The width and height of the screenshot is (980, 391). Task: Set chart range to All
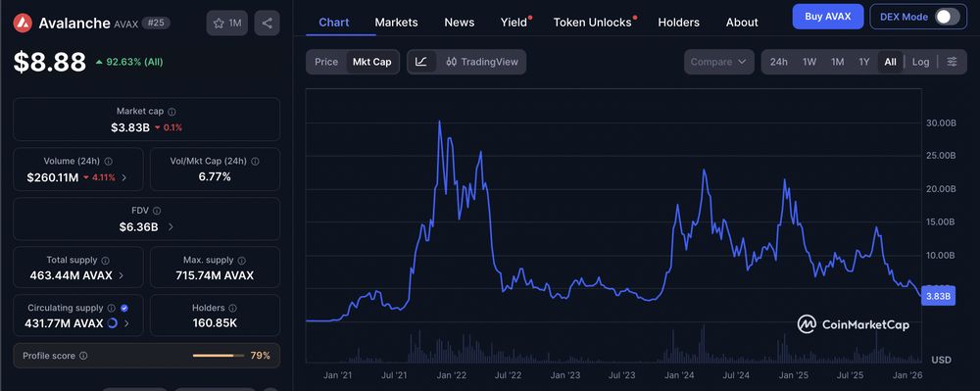(891, 62)
